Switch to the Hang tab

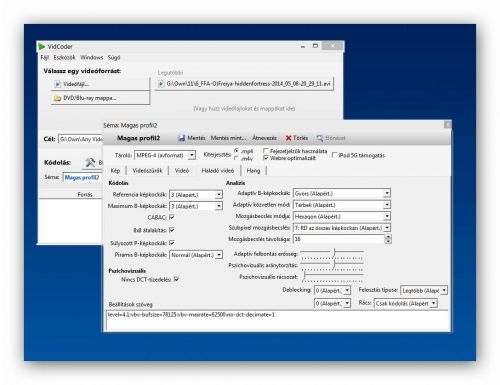[x=253, y=171]
